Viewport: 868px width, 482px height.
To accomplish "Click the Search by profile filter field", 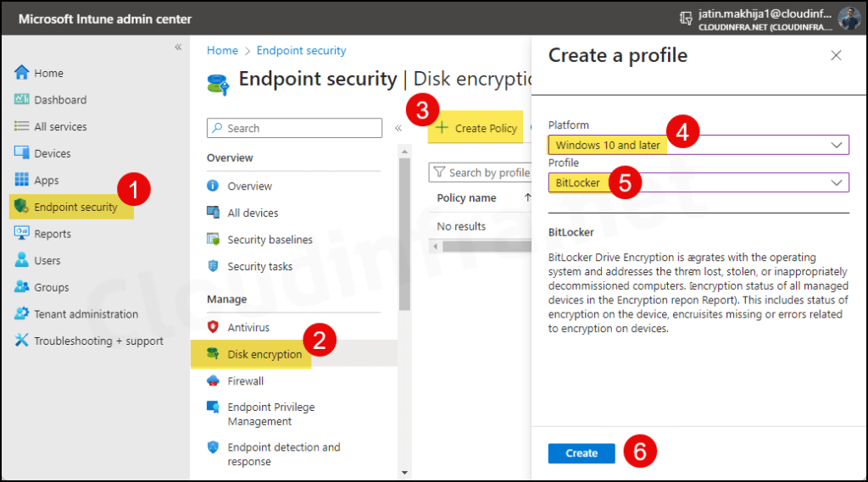I will pyautogui.click(x=480, y=173).
